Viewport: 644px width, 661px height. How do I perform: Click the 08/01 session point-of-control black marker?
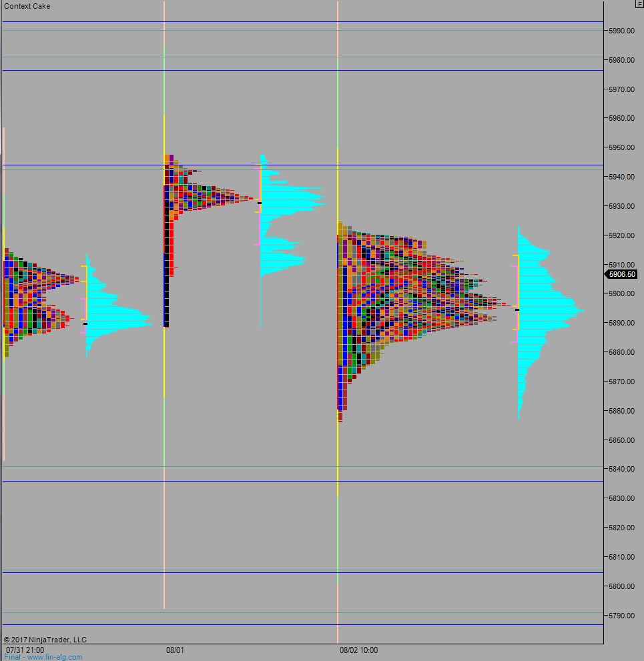point(260,203)
